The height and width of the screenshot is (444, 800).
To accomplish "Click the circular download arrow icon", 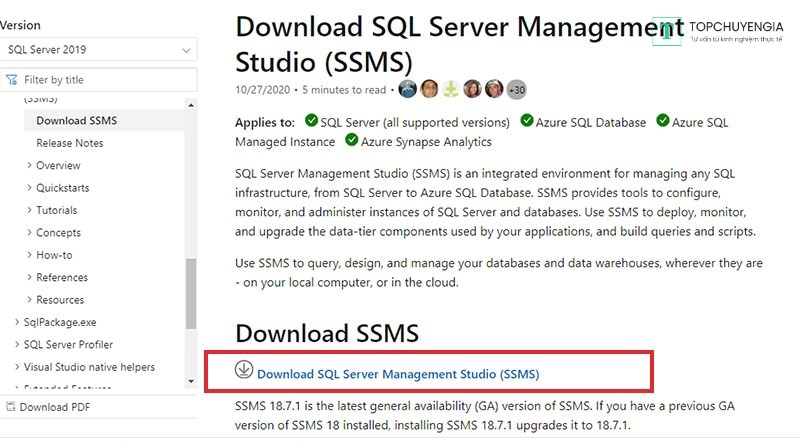I will click(x=244, y=369).
